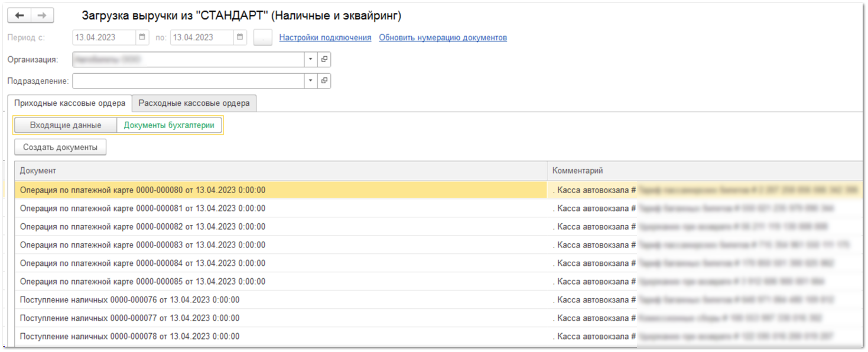
Task: Open Настройки подключения link
Action: point(325,38)
